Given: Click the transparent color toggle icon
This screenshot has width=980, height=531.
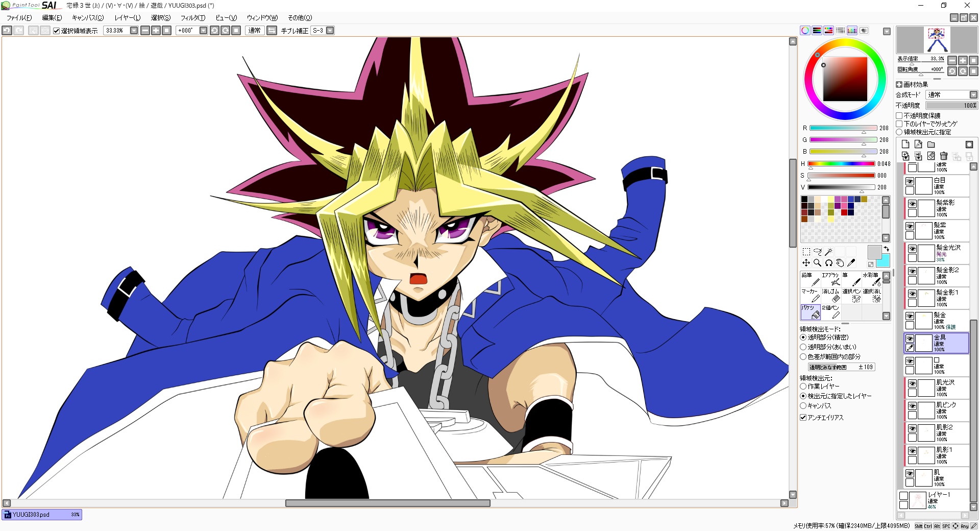Looking at the screenshot, I should tap(871, 264).
